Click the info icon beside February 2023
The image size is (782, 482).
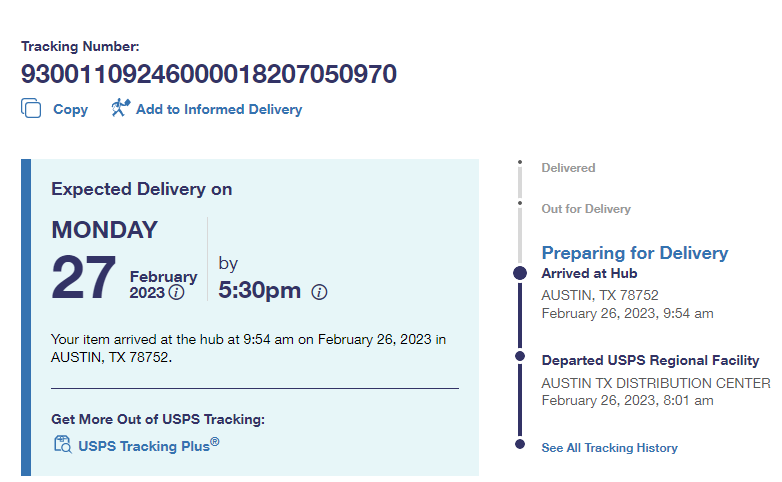point(177,292)
